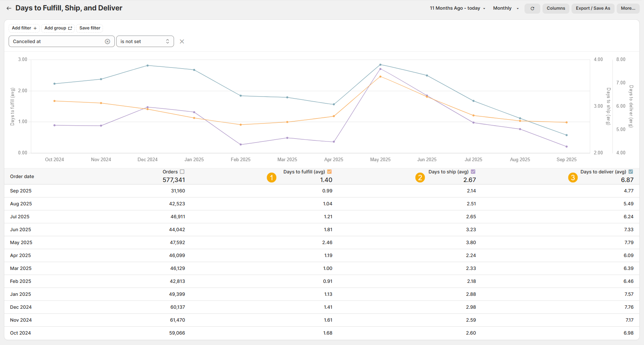Toggle Days to deliver chart checkbox
Image resolution: width=644 pixels, height=345 pixels.
coord(631,172)
